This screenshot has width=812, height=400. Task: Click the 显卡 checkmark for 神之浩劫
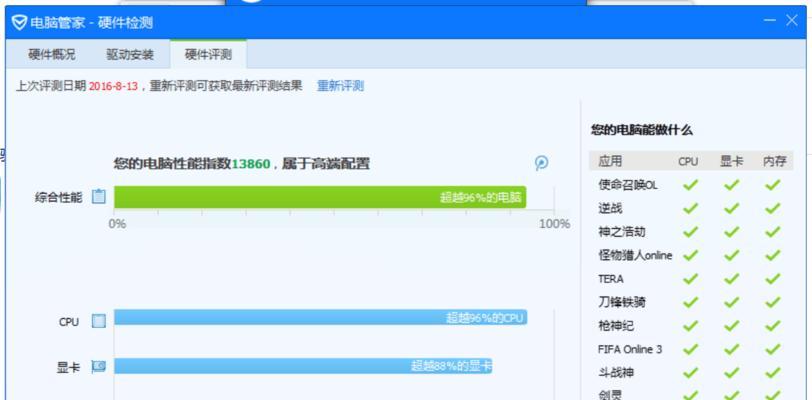(x=731, y=232)
